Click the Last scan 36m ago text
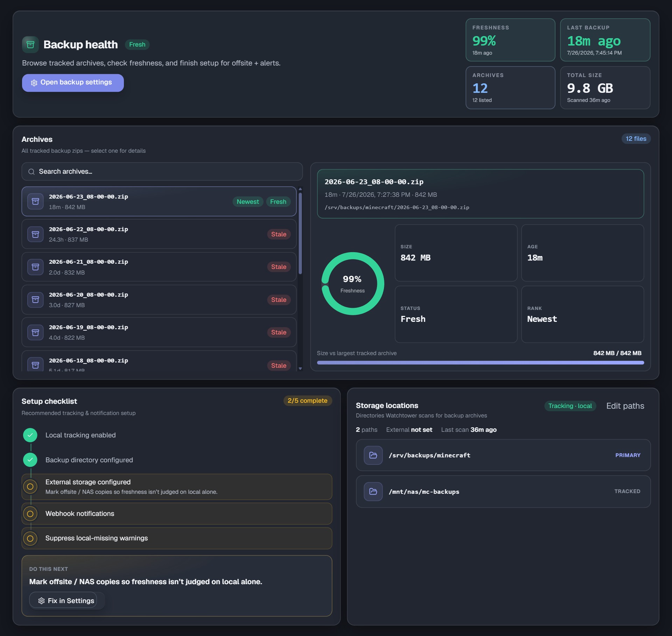This screenshot has width=672, height=636. tap(469, 430)
